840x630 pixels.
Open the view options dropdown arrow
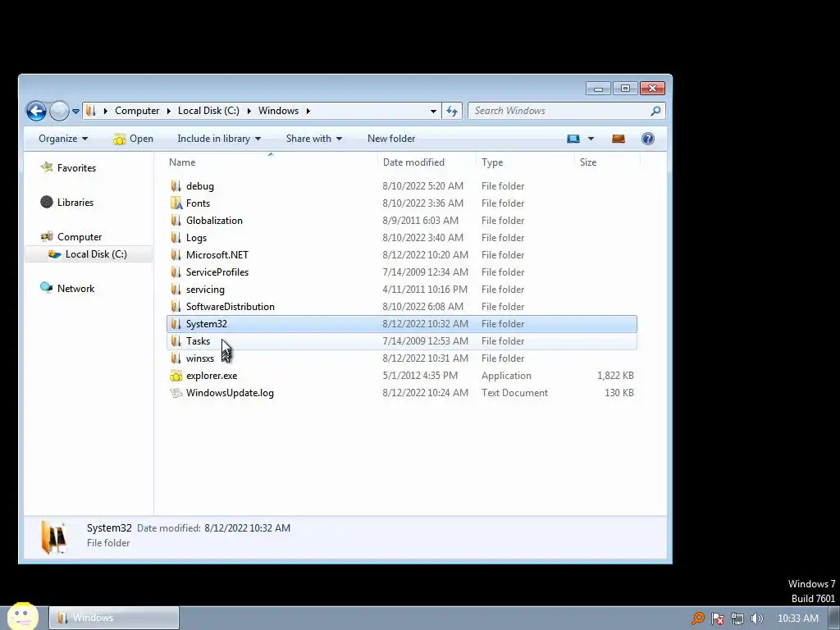point(591,139)
